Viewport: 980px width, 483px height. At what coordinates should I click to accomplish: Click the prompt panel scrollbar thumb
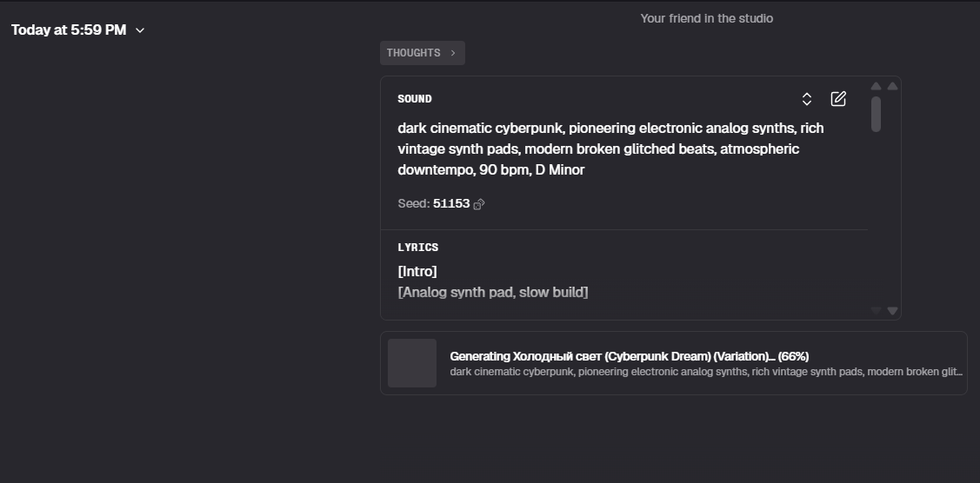click(876, 114)
